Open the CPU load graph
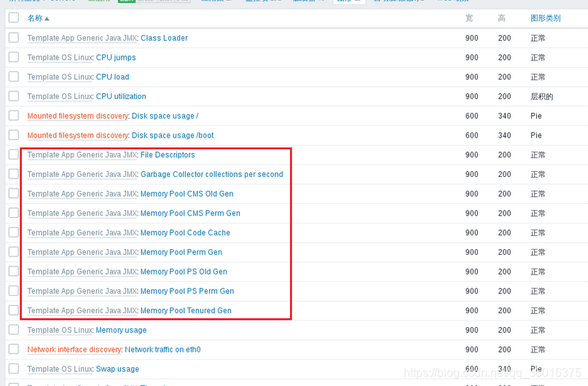 click(112, 76)
